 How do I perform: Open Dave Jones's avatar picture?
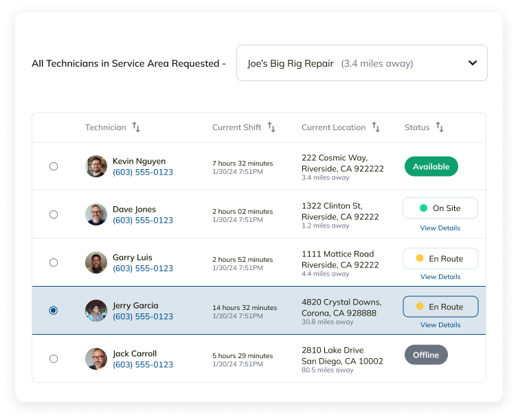coord(96,214)
